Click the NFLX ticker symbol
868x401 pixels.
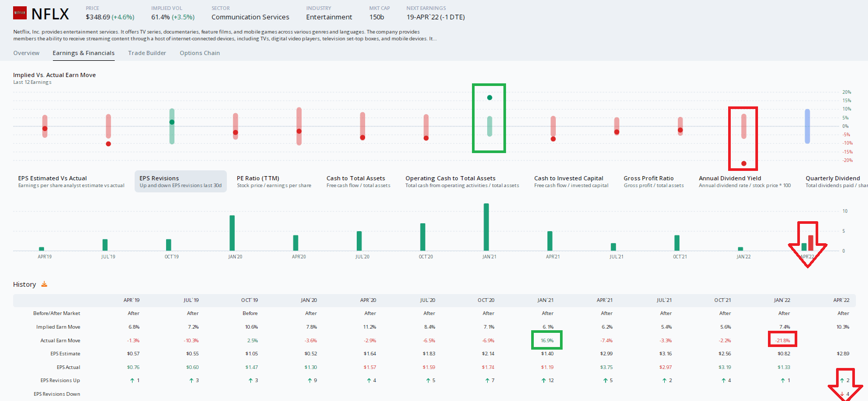pyautogui.click(x=50, y=14)
